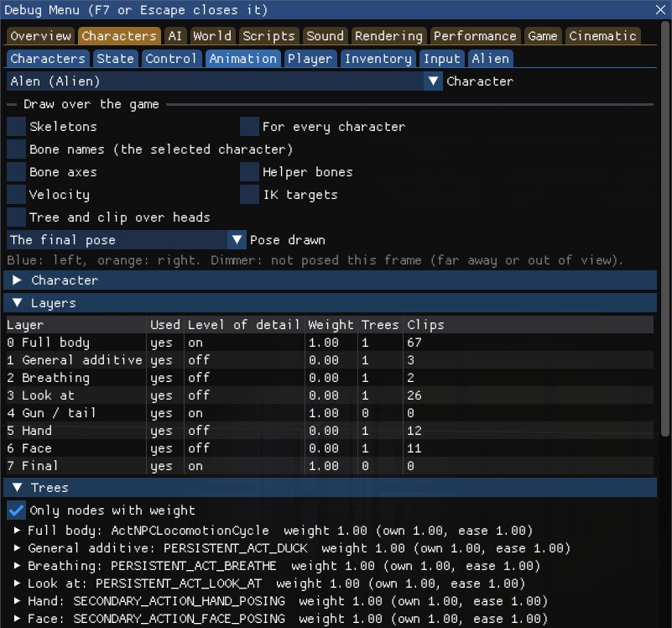
Task: Enable Bone names for the selected character
Action: tap(16, 149)
